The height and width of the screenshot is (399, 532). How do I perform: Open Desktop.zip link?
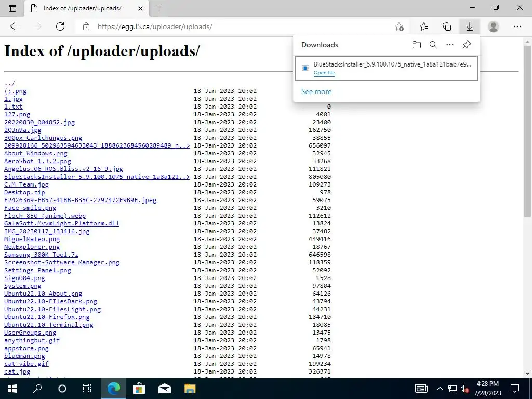(24, 192)
